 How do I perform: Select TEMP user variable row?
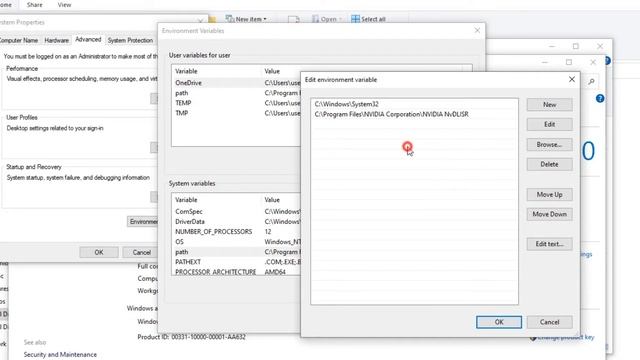point(236,103)
